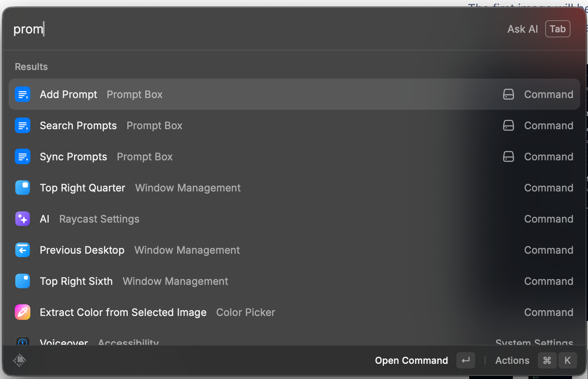The width and height of the screenshot is (588, 379).
Task: Select Search Prompts result
Action: point(294,125)
